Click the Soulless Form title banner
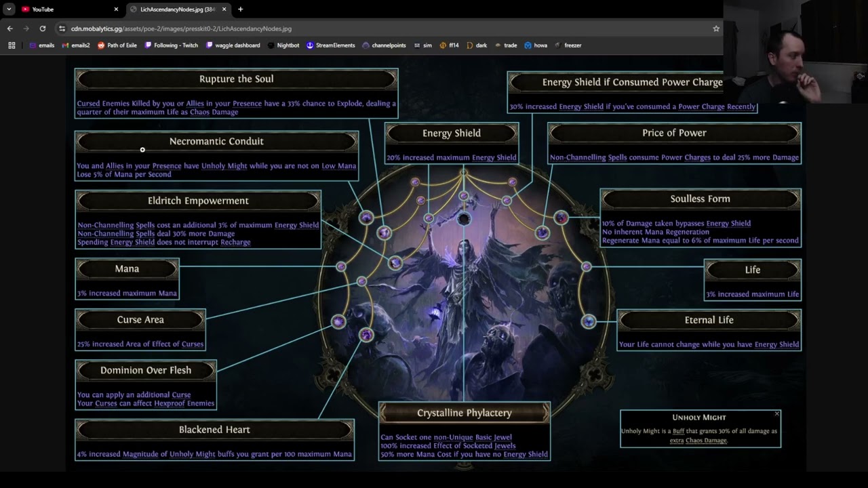Image resolution: width=868 pixels, height=488 pixels. tap(701, 199)
